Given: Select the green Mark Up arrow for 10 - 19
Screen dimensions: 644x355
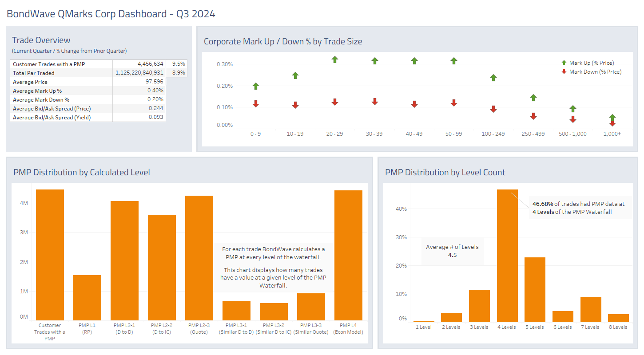Looking at the screenshot, I should 295,75.
